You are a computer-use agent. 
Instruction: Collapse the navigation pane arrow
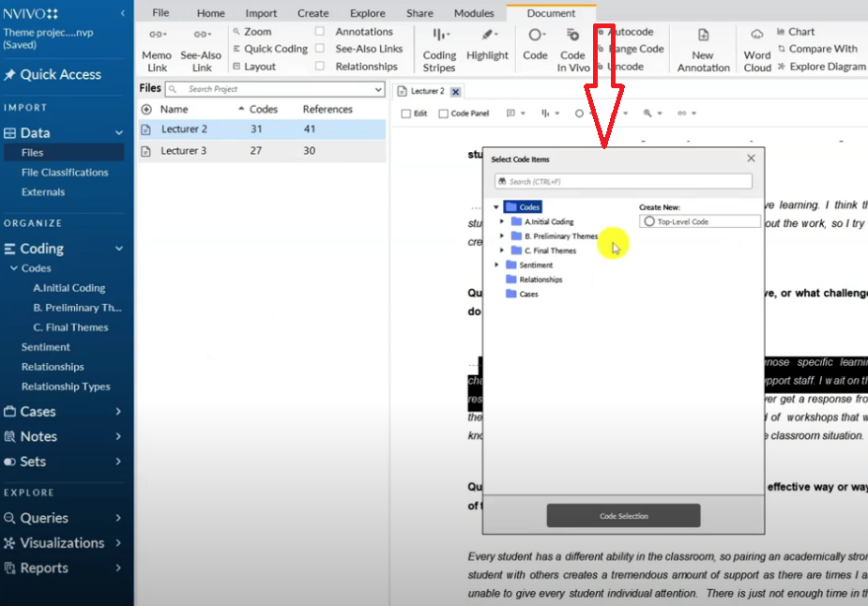click(122, 13)
